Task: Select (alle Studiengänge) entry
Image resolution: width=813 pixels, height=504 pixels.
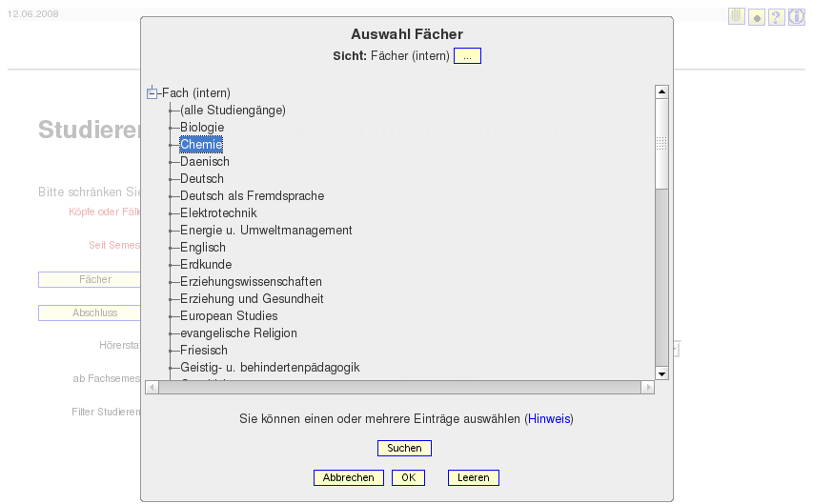Action: (x=233, y=110)
